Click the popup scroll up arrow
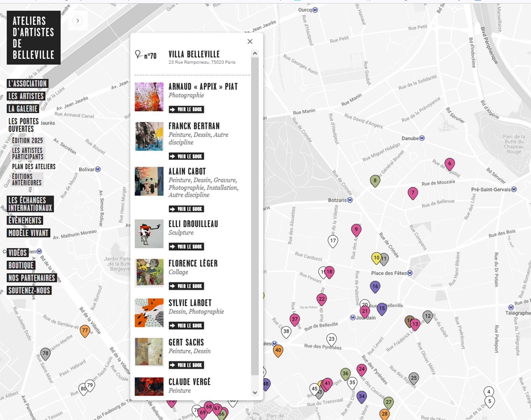Viewport: 531px width, 420px height. (x=255, y=54)
